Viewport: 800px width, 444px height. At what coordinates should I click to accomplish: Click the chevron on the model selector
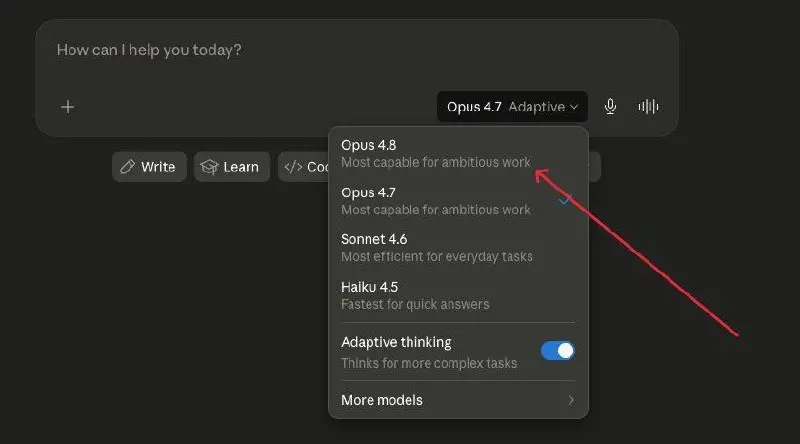tap(574, 107)
